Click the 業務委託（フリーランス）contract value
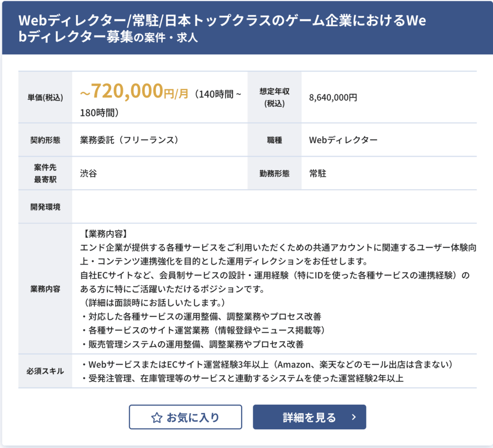The height and width of the screenshot is (448, 493). (x=129, y=140)
